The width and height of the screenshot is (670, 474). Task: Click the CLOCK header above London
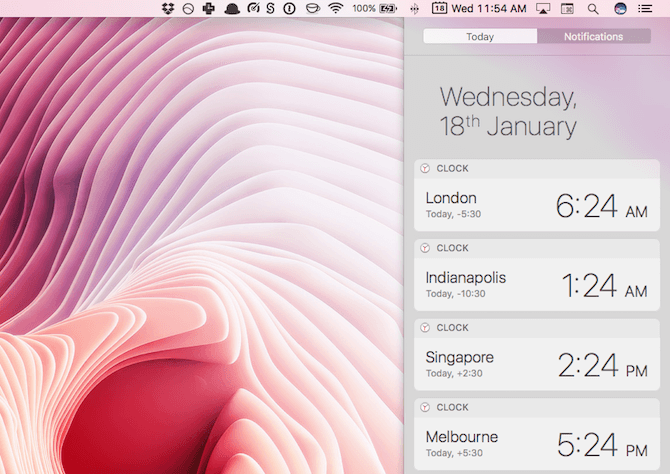click(x=452, y=168)
